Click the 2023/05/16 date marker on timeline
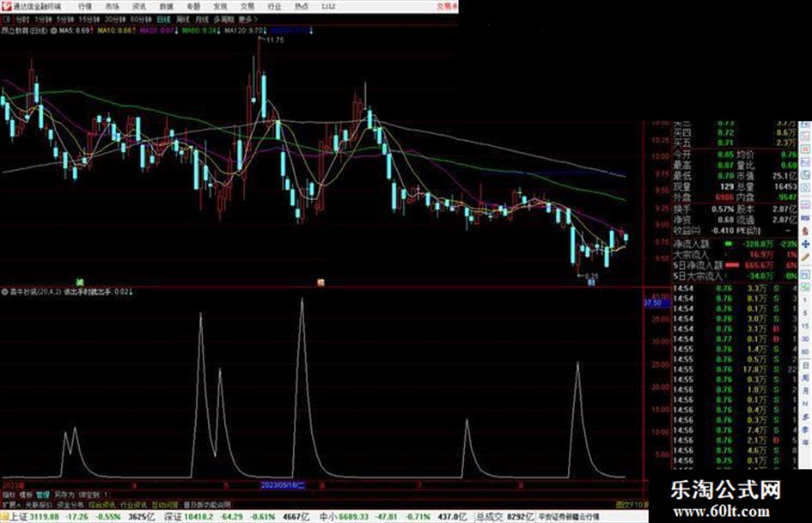The image size is (812, 523). [x=283, y=485]
